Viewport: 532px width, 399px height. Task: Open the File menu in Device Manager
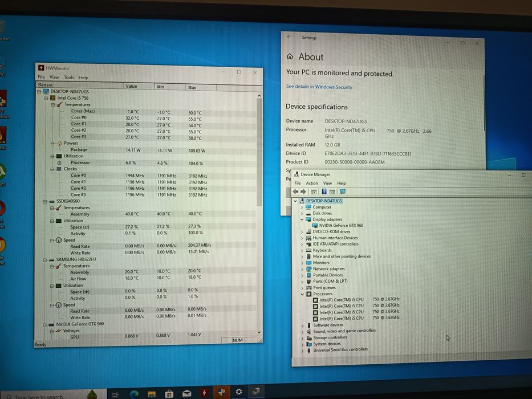(298, 183)
